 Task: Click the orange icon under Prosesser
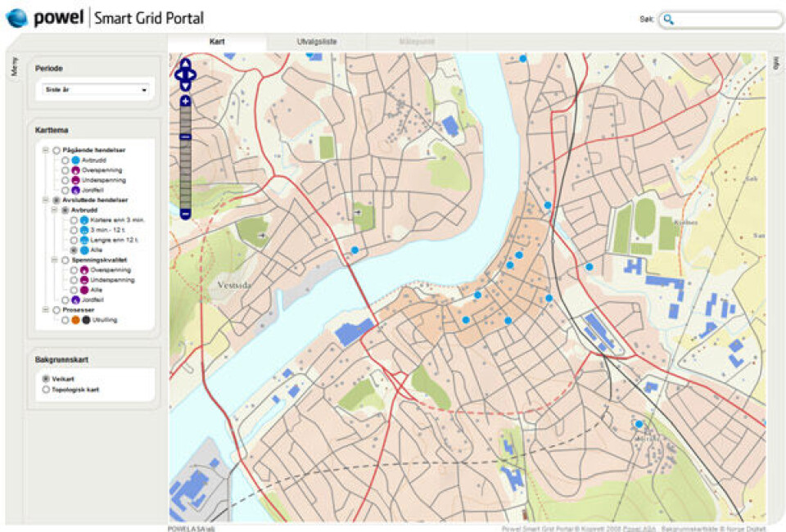(x=75, y=319)
